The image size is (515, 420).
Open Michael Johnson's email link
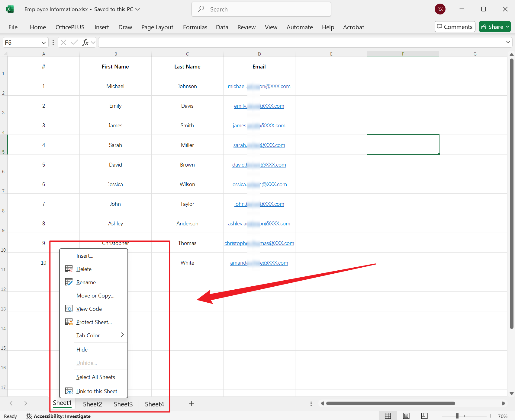259,86
